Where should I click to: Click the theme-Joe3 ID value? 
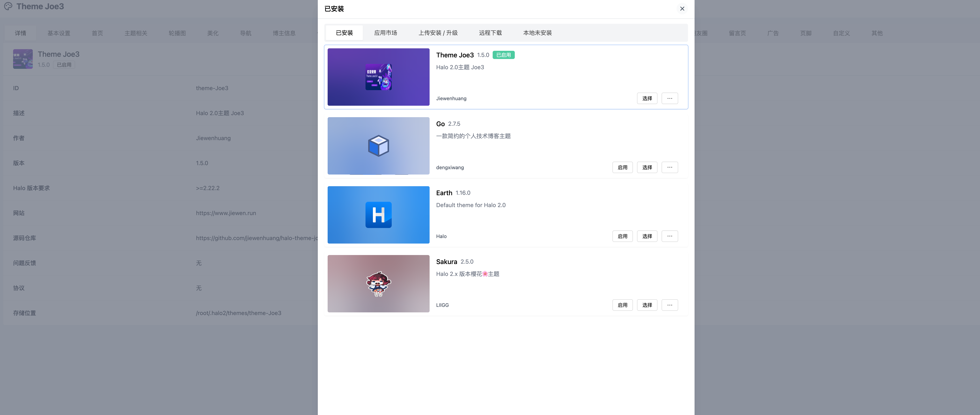point(212,88)
